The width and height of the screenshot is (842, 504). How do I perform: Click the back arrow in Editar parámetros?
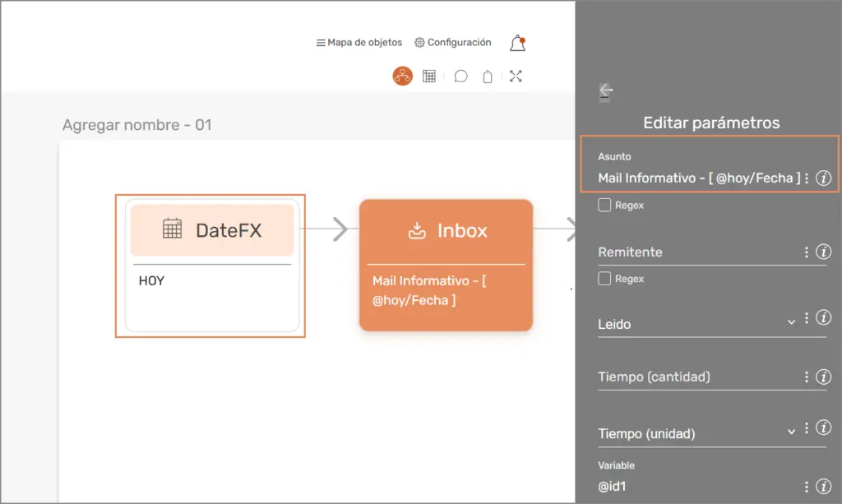pyautogui.click(x=606, y=91)
